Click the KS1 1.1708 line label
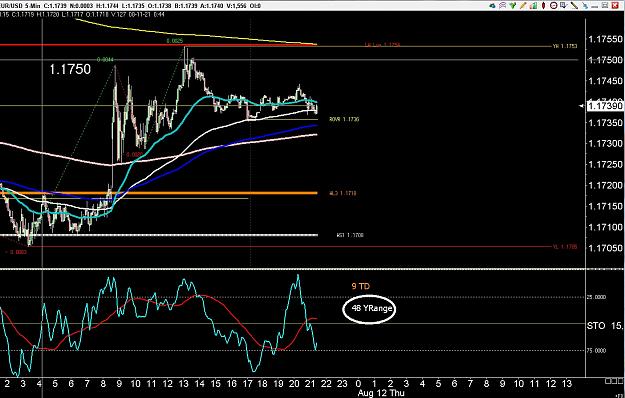Image resolution: width=625 pixels, height=398 pixels. pyautogui.click(x=350, y=235)
